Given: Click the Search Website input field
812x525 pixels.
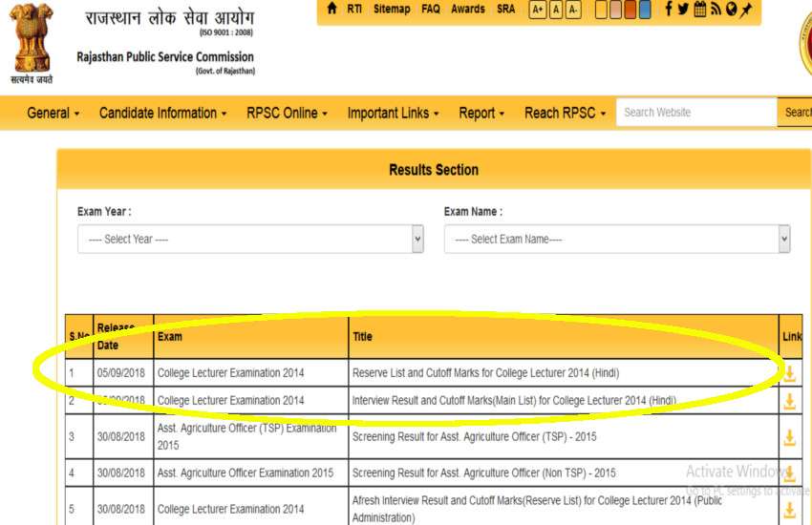Looking at the screenshot, I should click(x=696, y=113).
